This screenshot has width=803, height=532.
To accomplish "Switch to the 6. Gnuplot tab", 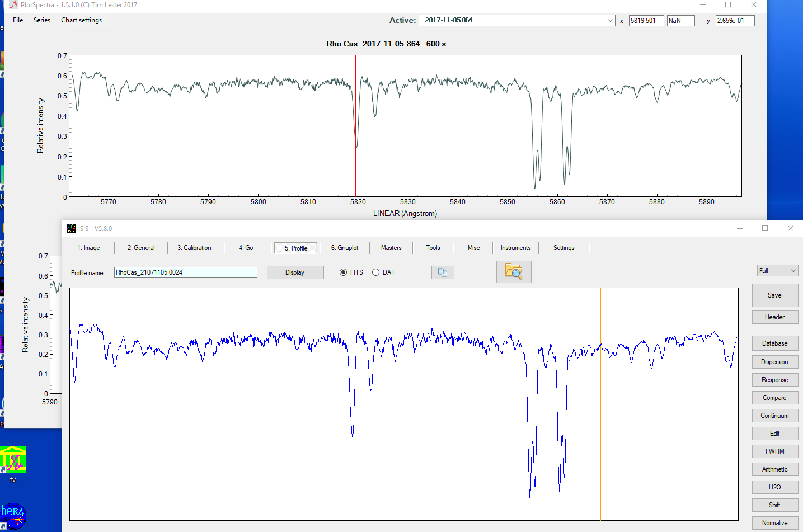I will [345, 248].
